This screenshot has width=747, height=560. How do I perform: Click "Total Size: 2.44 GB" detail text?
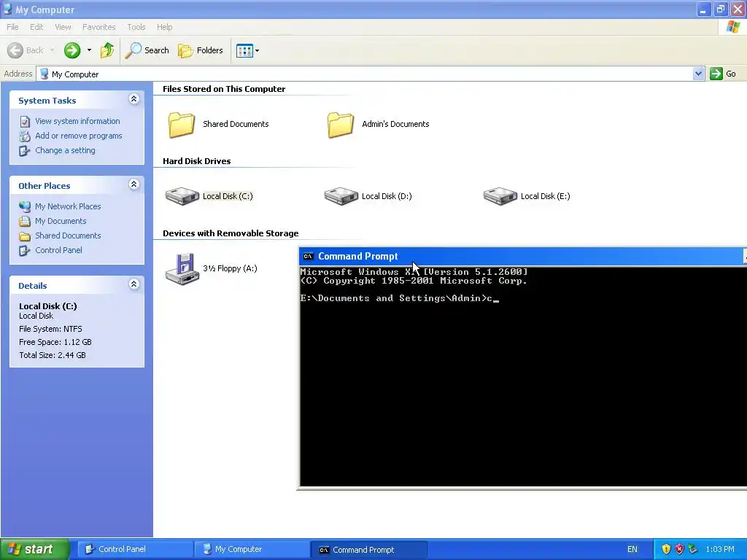(53, 355)
